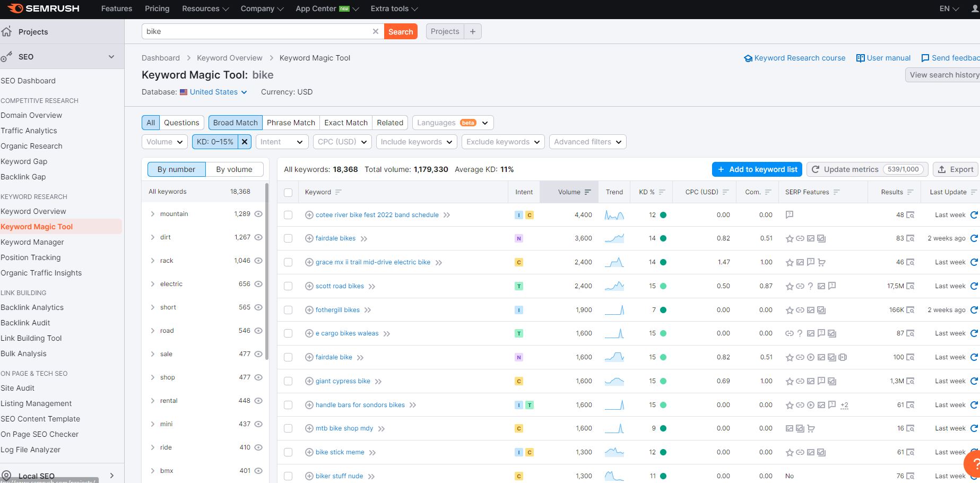
Task: Sort by CPC (USD) column icon
Action: coord(725,192)
